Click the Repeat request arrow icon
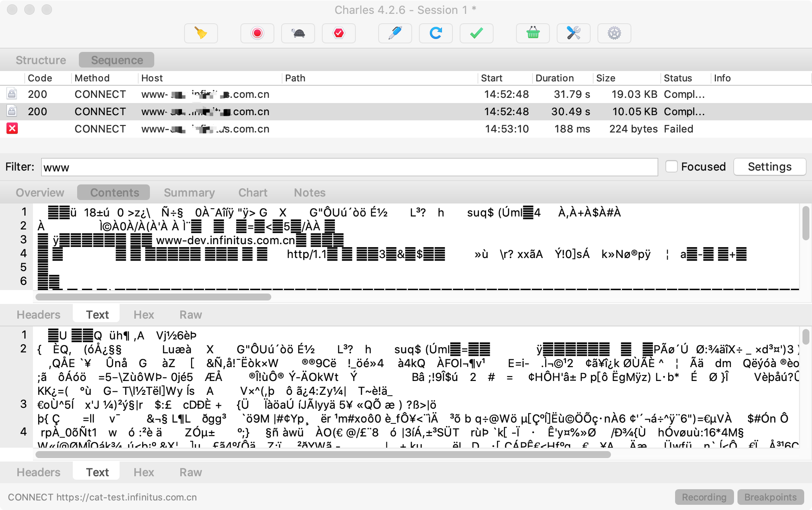Screen dimensions: 812x510 (x=435, y=33)
